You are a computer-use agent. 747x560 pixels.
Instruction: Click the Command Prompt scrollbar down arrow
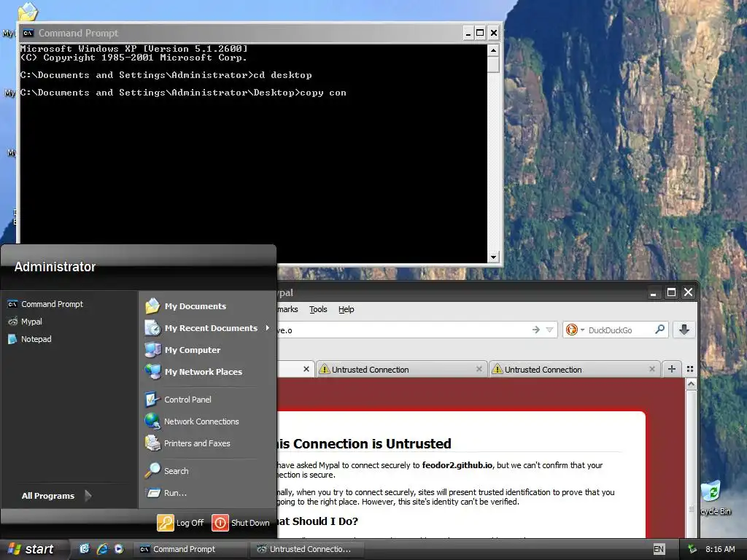(x=494, y=257)
